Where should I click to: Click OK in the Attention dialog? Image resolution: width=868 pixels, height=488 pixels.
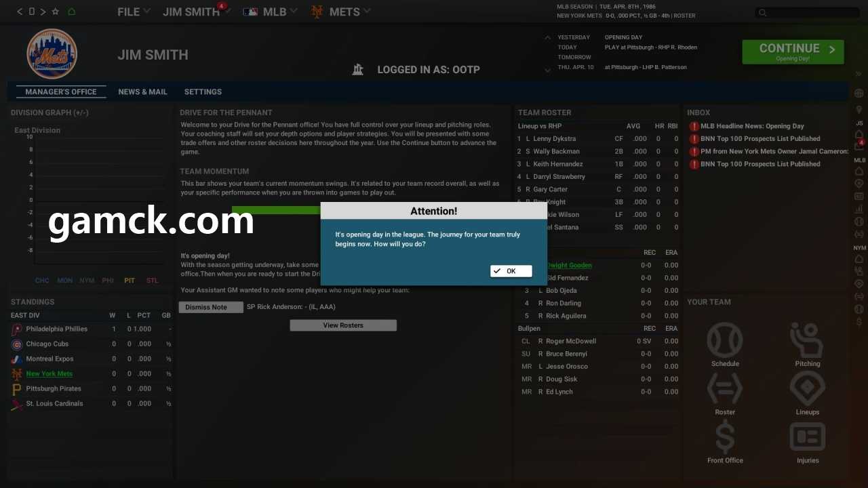pos(511,271)
